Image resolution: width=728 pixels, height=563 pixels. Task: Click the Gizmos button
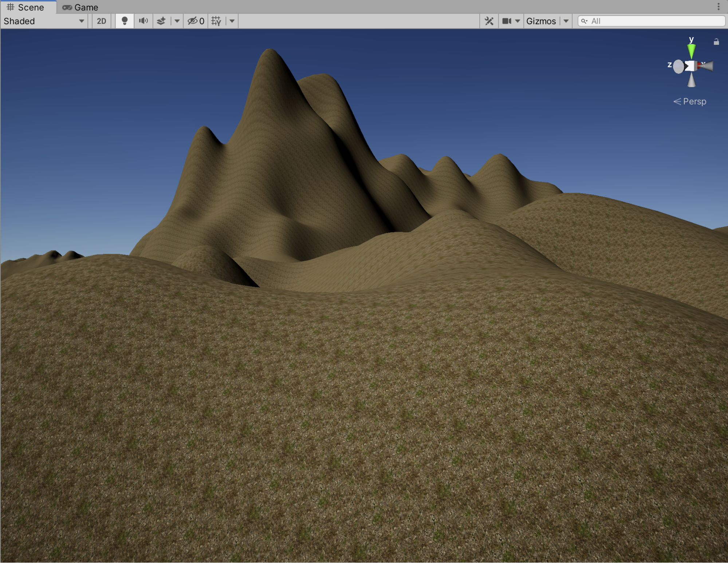[x=541, y=21]
